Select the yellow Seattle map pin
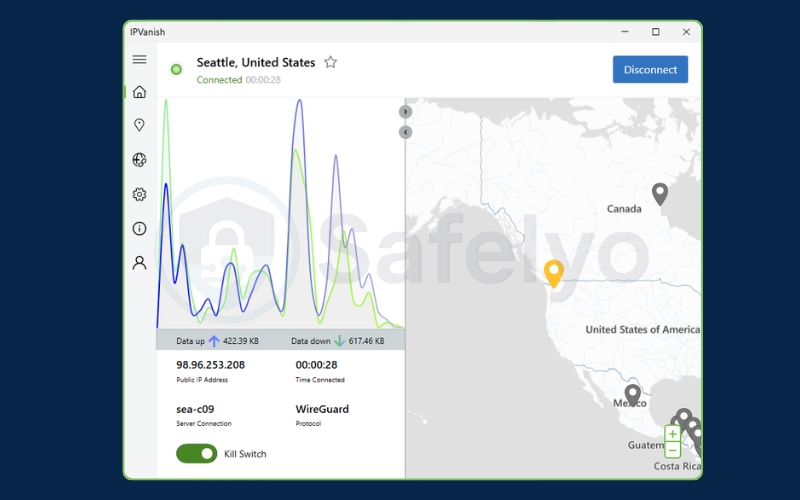The image size is (800, 500). pyautogui.click(x=554, y=273)
